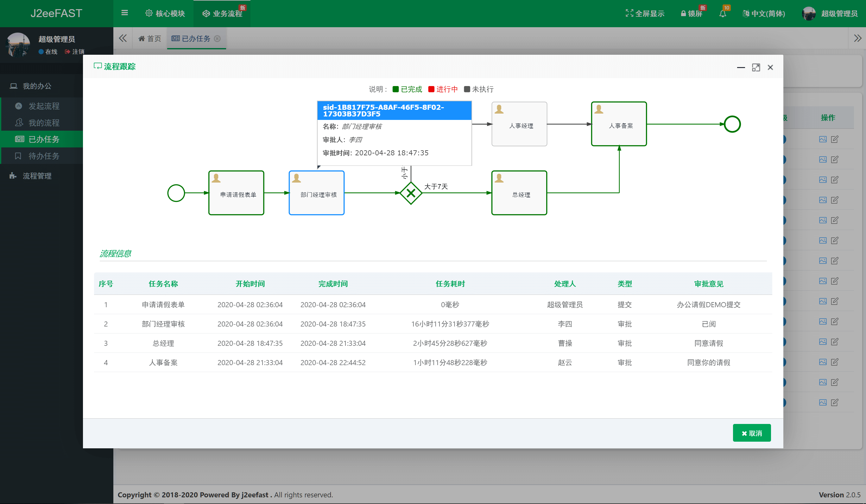Screen dimensions: 866x504
Task: Select 待办任务 in the sidebar
Action: coord(44,156)
